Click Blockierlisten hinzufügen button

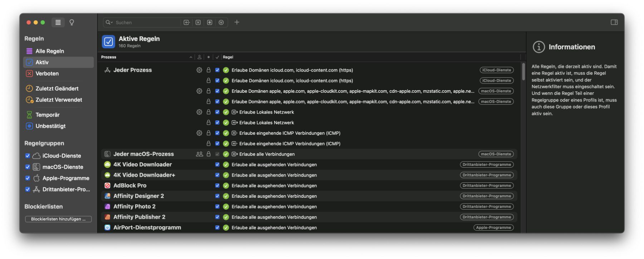pos(58,219)
